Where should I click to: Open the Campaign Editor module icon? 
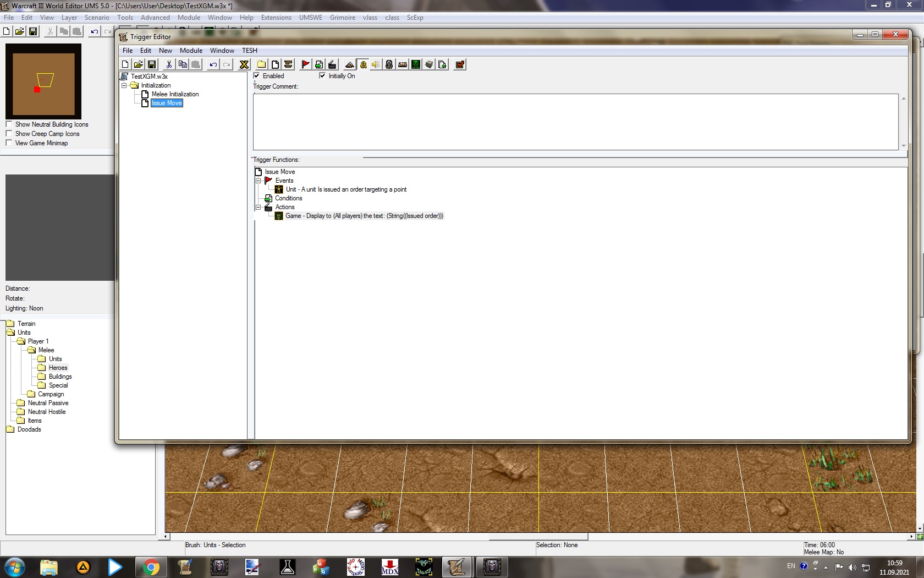click(403, 64)
